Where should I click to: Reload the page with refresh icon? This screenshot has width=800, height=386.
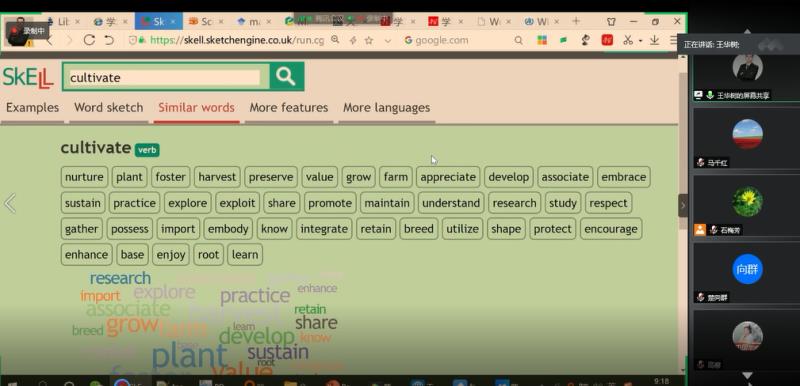coord(89,40)
